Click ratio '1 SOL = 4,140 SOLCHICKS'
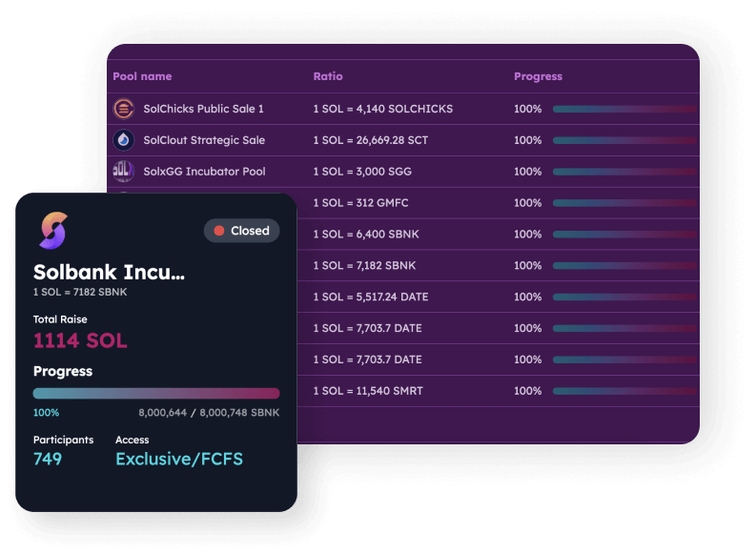756x554 pixels. tap(383, 109)
